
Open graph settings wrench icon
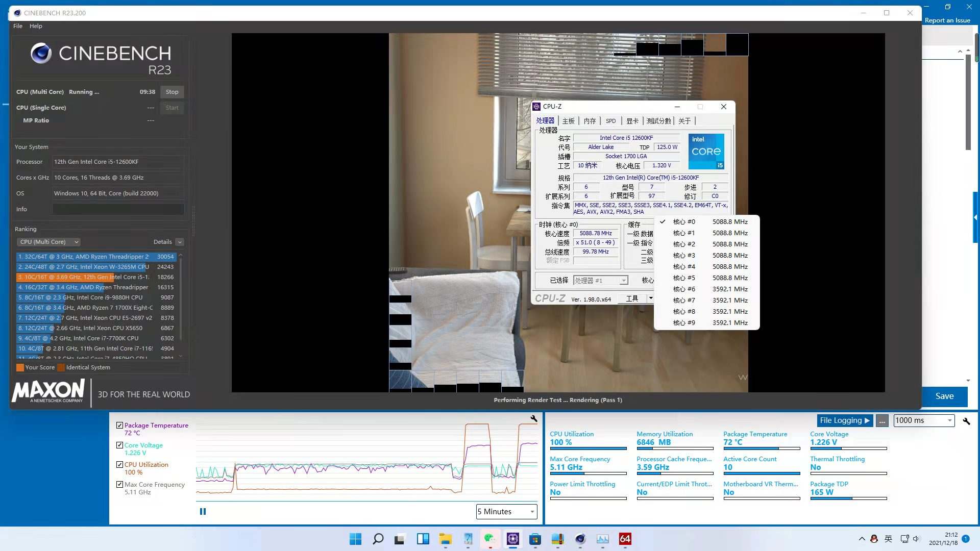click(x=534, y=419)
